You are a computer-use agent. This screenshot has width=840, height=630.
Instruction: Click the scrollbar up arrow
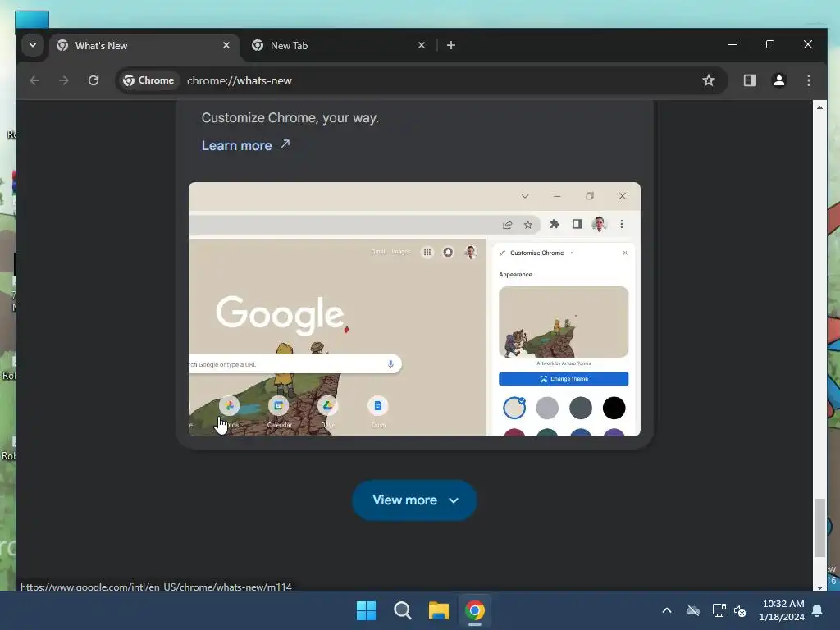pyautogui.click(x=819, y=107)
